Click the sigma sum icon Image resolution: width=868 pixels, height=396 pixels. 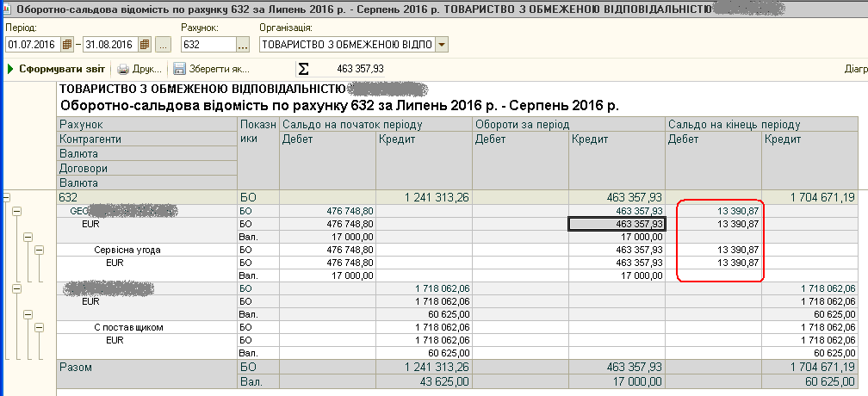(x=303, y=69)
